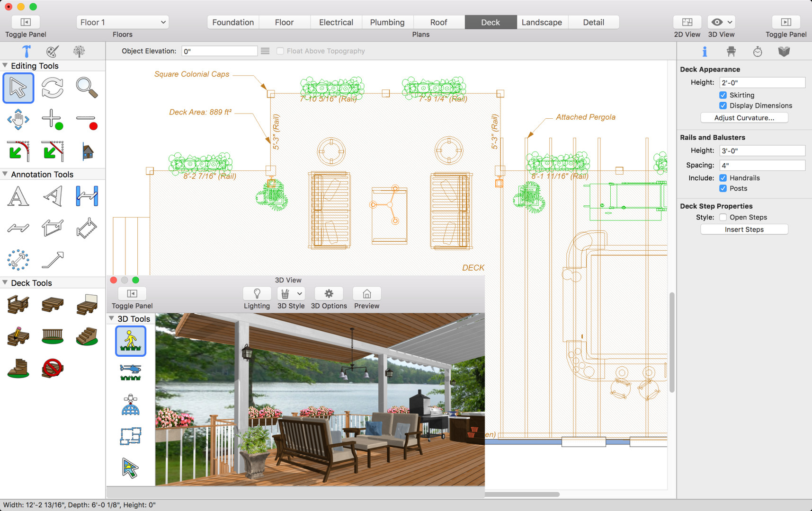Activate the 3D walkthrough tool
The image size is (812, 511).
point(131,341)
